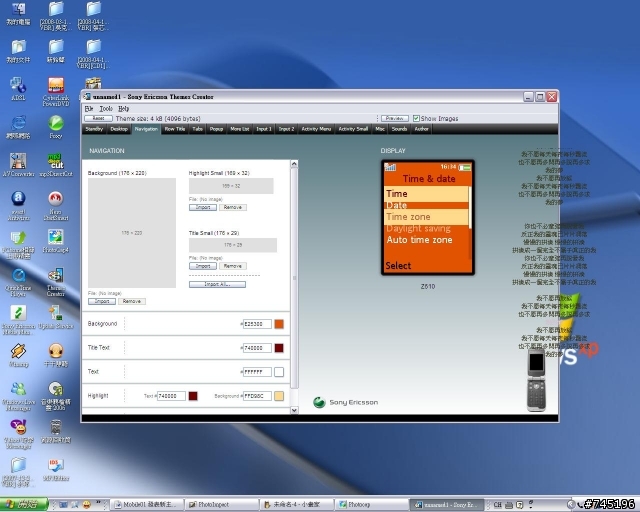This screenshot has height=512, width=640.
Task: Pick the Title Text dark red swatch
Action: pyautogui.click(x=279, y=348)
